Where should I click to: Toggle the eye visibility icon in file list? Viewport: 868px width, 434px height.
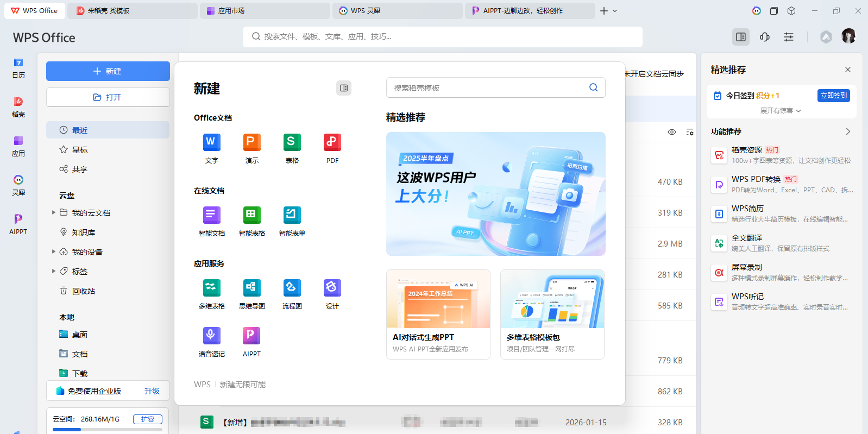pyautogui.click(x=672, y=132)
